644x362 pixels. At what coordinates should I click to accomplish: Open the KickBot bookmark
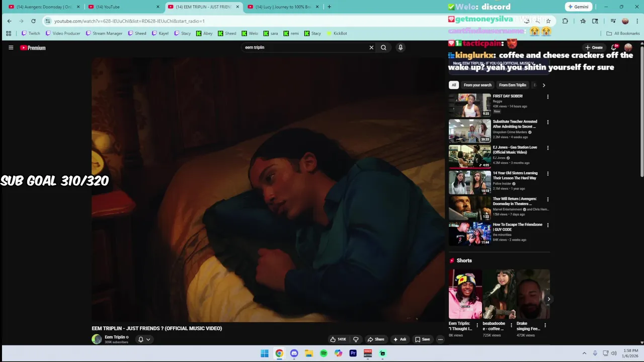(337, 33)
